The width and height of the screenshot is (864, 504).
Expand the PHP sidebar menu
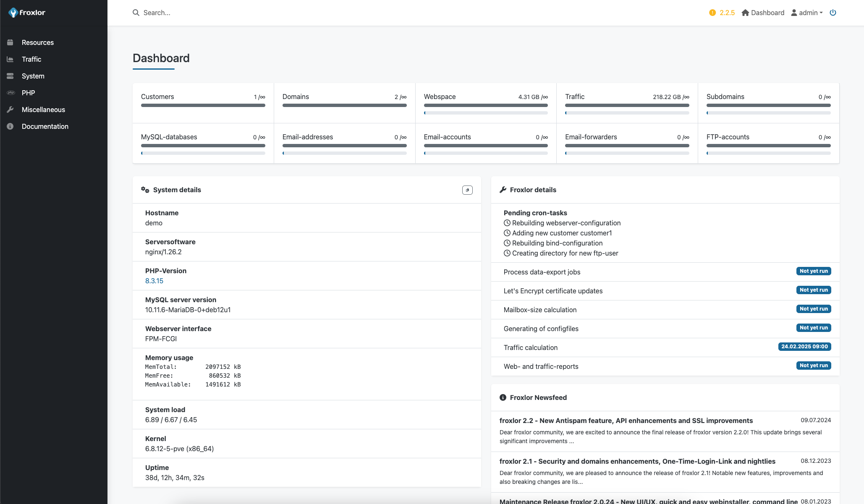tap(54, 93)
